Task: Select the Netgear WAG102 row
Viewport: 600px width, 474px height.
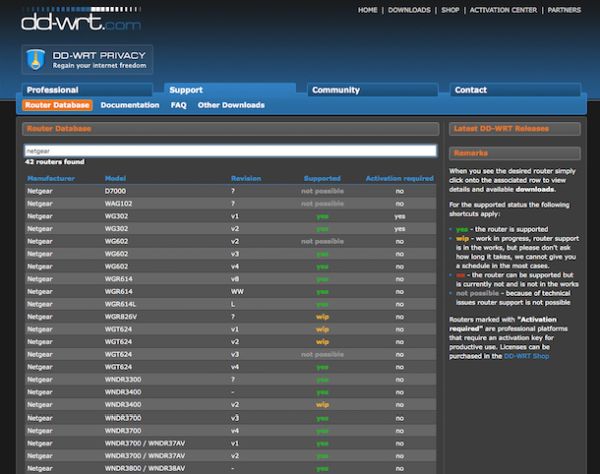Action: pos(230,204)
